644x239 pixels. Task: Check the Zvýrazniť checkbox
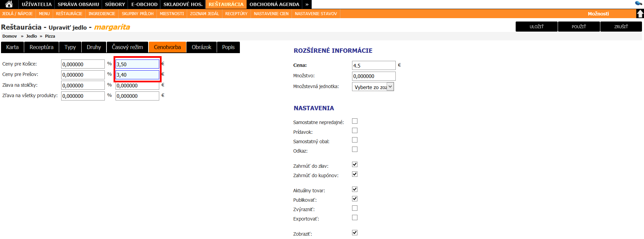[x=354, y=208]
